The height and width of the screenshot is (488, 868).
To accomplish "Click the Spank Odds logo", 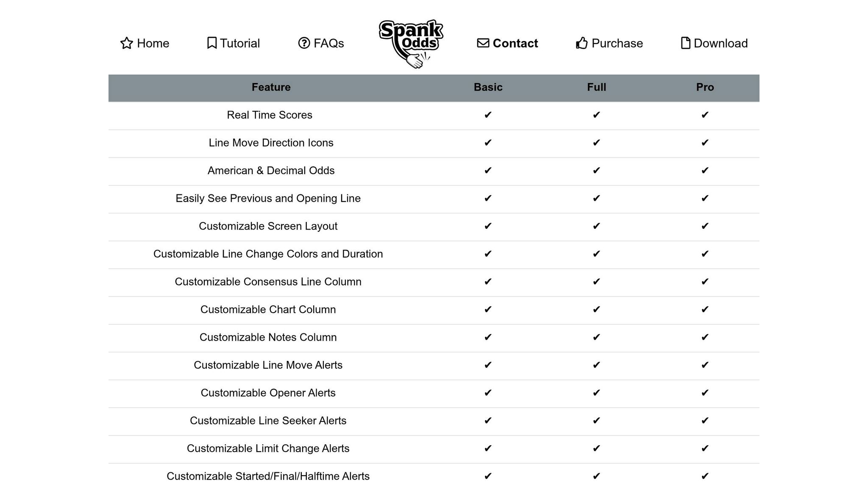I will coord(411,43).
